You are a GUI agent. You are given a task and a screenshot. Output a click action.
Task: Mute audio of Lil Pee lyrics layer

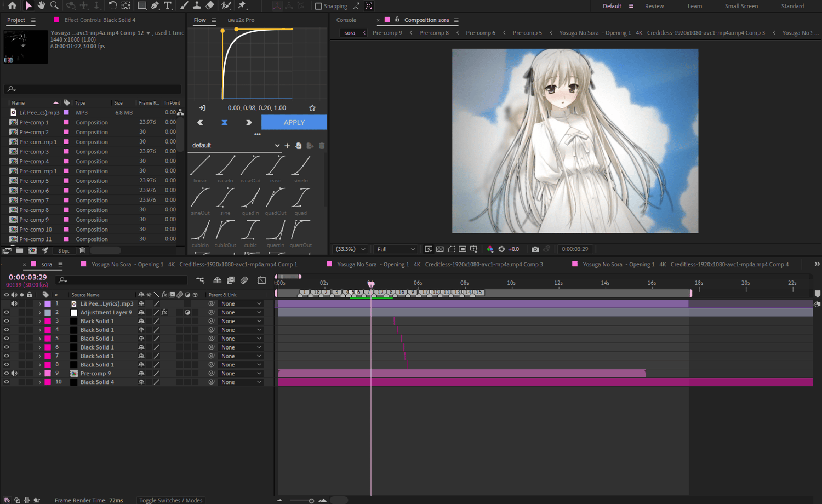coord(14,303)
